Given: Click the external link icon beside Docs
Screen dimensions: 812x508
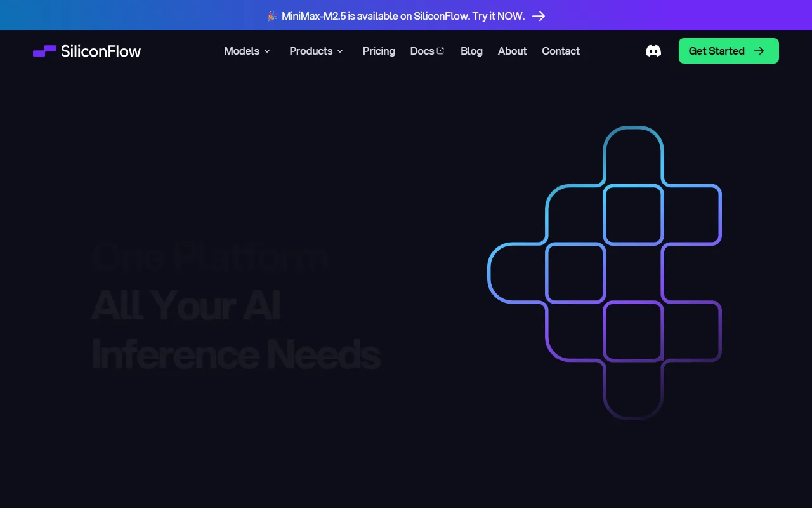Looking at the screenshot, I should click(x=441, y=51).
